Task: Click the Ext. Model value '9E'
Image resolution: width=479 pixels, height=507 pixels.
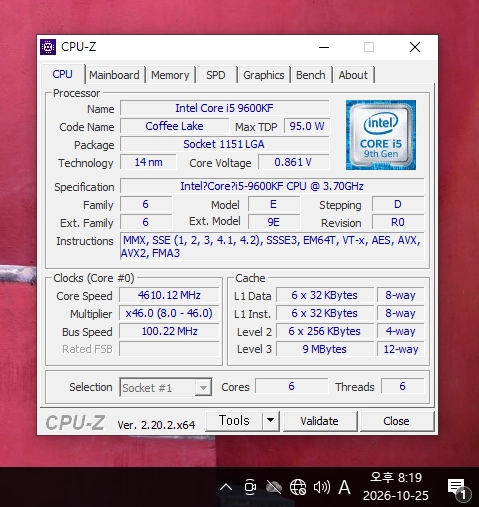Action: pyautogui.click(x=274, y=222)
